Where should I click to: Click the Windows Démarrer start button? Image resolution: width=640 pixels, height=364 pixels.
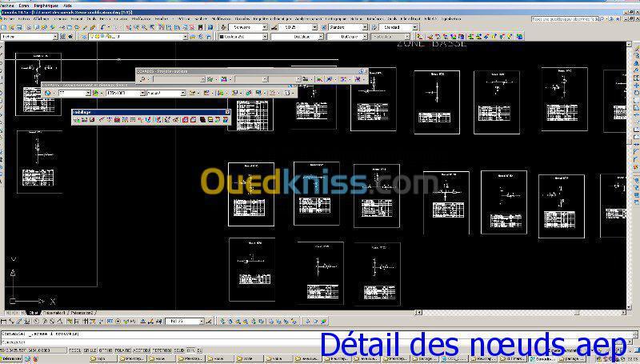click(x=12, y=358)
